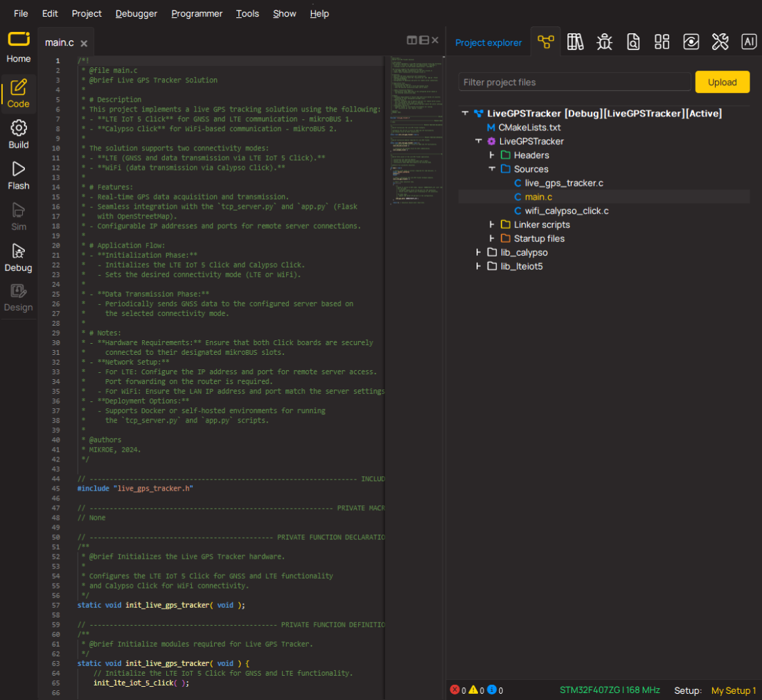This screenshot has width=762, height=700.
Task: Open the wrench tools panel icon
Action: 720,42
